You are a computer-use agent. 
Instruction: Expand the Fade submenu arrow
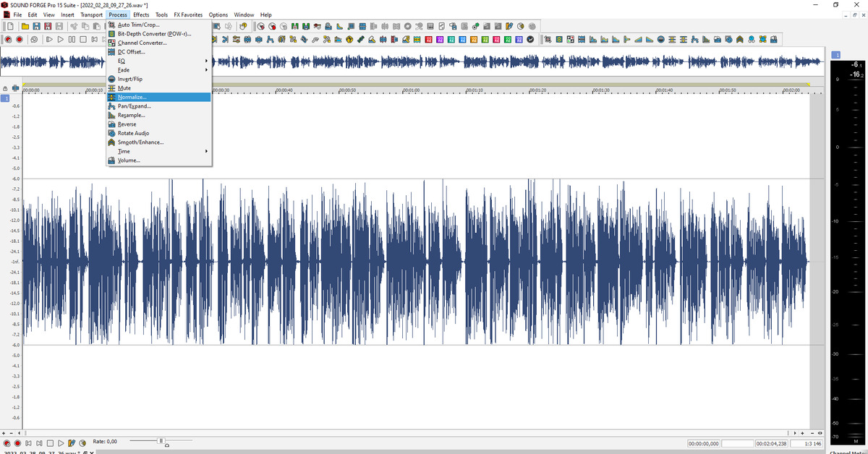pyautogui.click(x=206, y=70)
